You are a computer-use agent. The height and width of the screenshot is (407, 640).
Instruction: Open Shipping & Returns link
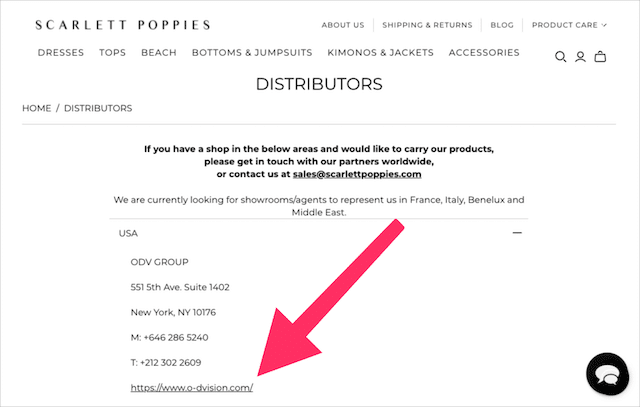tap(427, 25)
